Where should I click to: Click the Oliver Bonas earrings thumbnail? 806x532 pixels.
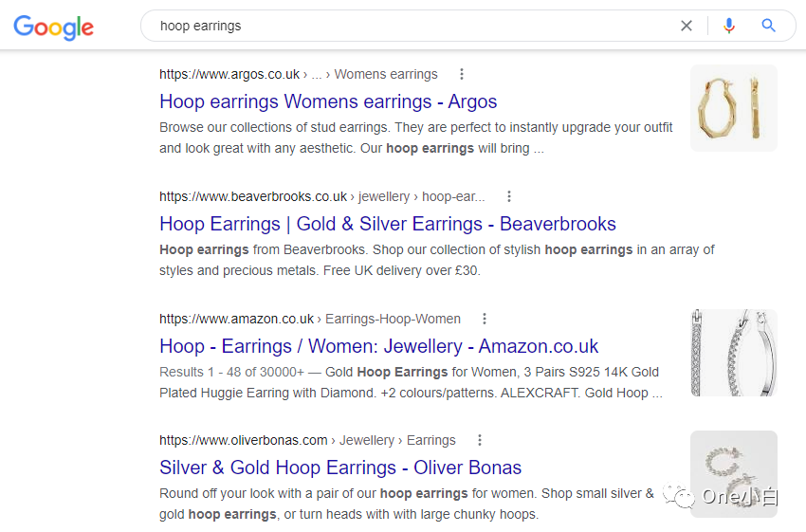coord(734,473)
